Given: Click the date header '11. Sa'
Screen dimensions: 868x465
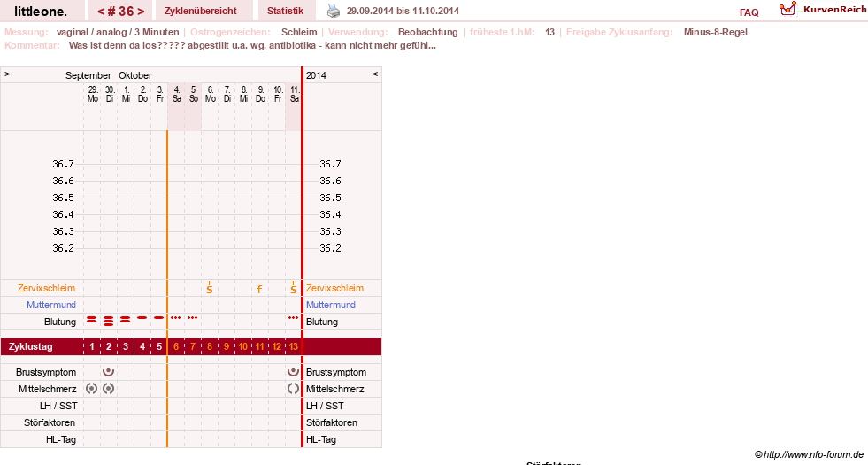Looking at the screenshot, I should [x=295, y=94].
